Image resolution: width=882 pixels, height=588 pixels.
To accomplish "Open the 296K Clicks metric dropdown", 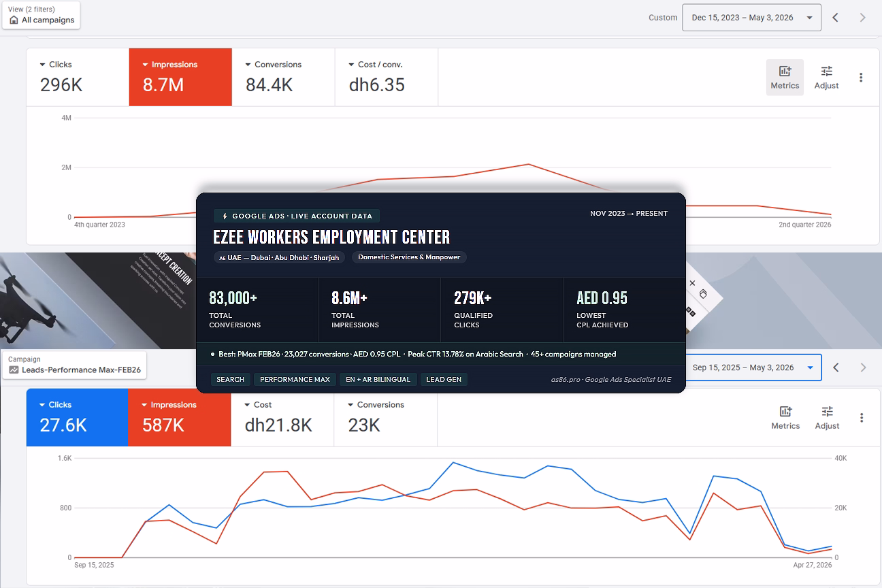I will click(x=78, y=77).
